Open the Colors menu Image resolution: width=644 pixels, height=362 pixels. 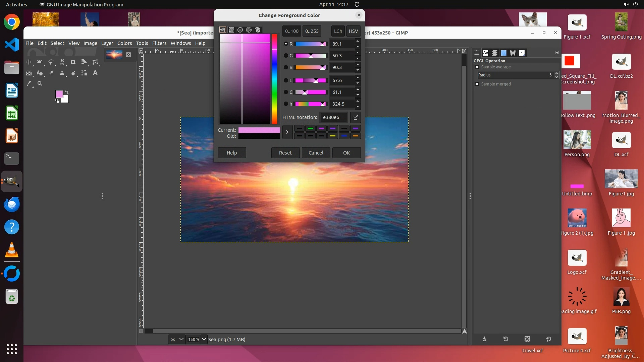124,43
